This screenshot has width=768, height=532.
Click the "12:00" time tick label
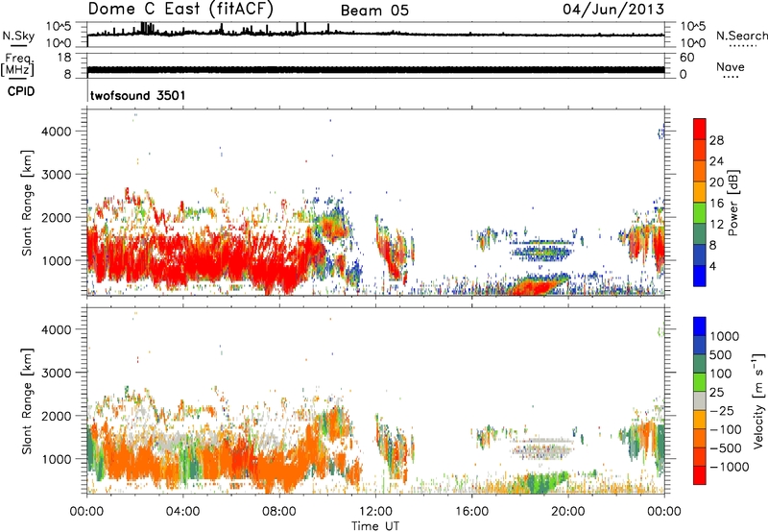375,512
